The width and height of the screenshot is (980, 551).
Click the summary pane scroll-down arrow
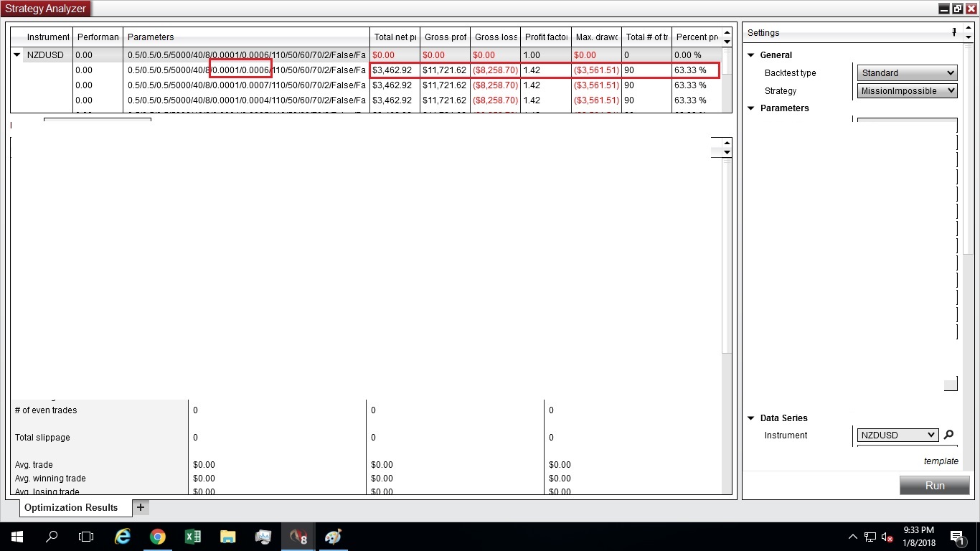point(727,152)
